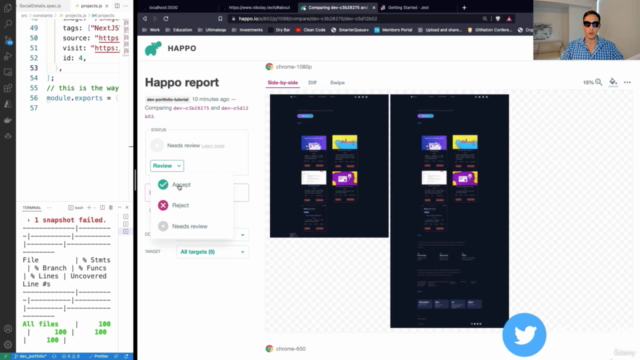The width and height of the screenshot is (640, 360).
Task: Toggle the background color fill icon
Action: 613,82
